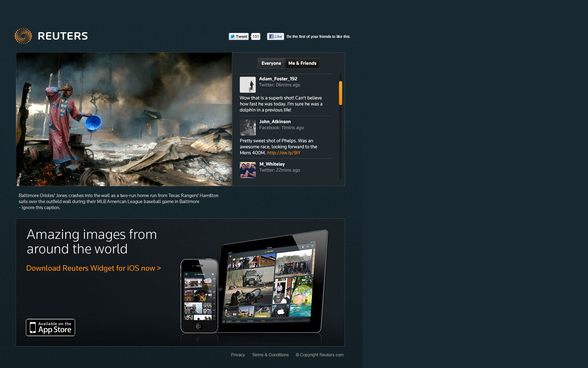
Task: Click the John_Atkinson username
Action: click(275, 122)
